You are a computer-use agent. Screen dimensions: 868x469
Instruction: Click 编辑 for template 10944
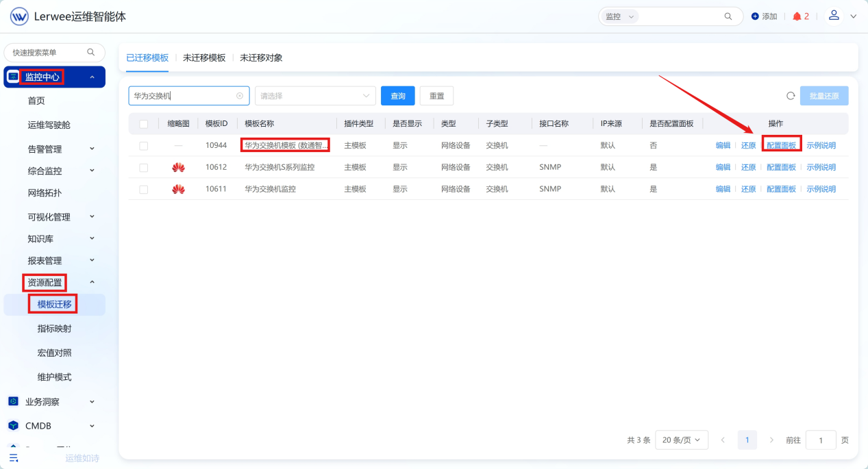tap(723, 146)
